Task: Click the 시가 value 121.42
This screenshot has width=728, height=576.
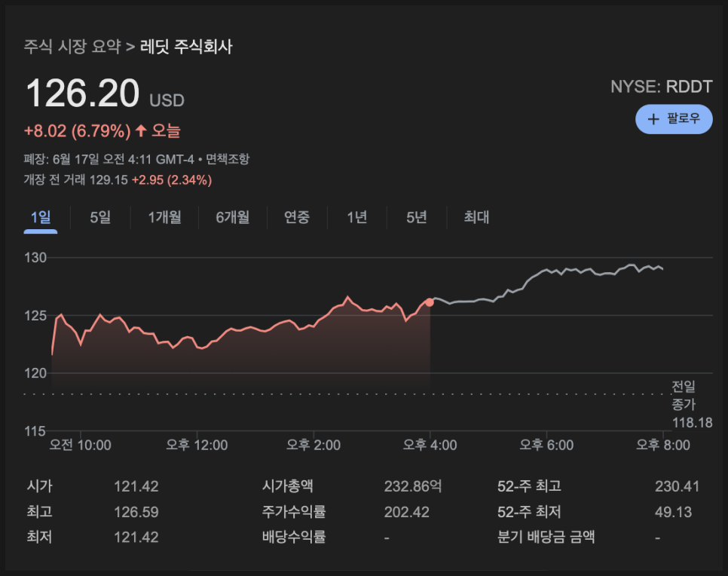Action: point(136,486)
